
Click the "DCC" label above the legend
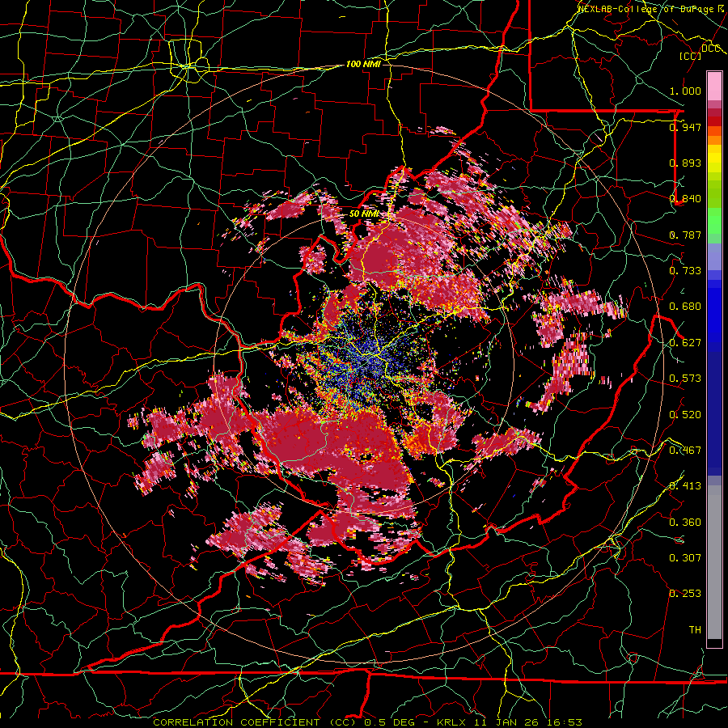click(711, 49)
